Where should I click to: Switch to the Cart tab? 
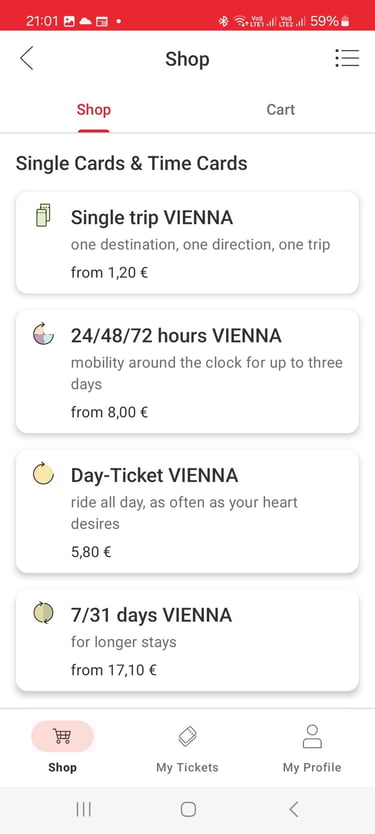click(280, 110)
